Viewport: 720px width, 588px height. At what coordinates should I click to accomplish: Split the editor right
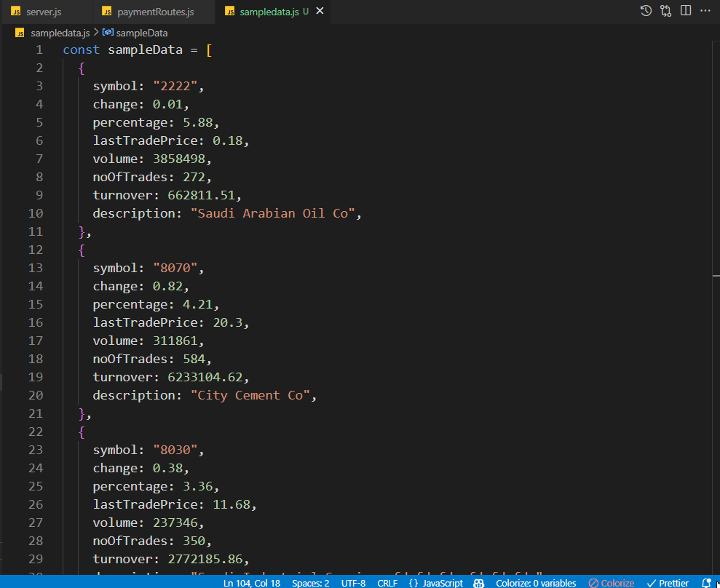coord(686,11)
